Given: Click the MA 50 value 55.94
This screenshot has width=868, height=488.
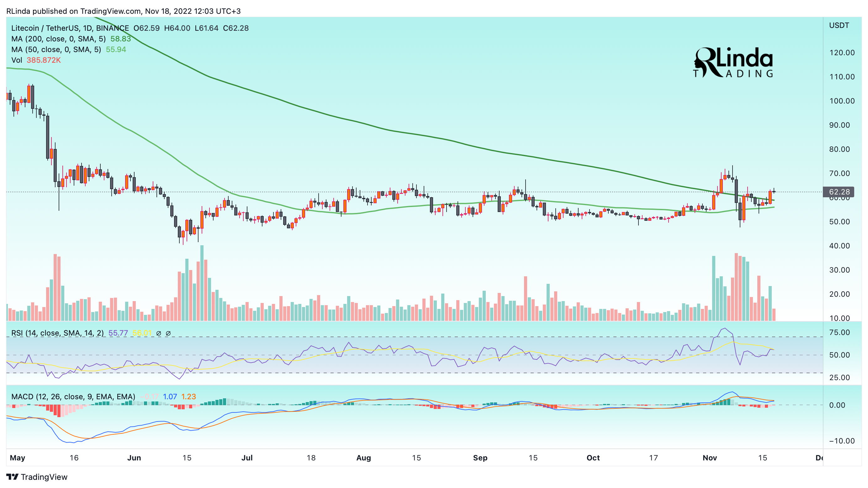Looking at the screenshot, I should tap(116, 50).
